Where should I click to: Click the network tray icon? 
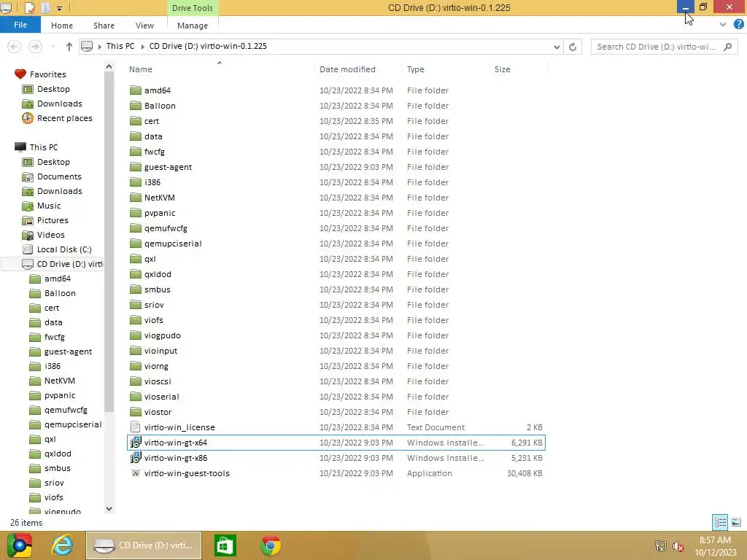[x=660, y=545]
